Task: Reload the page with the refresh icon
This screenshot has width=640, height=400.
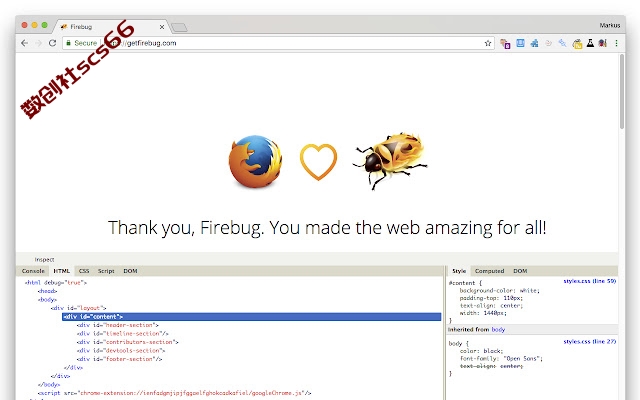Action: pyautogui.click(x=52, y=43)
